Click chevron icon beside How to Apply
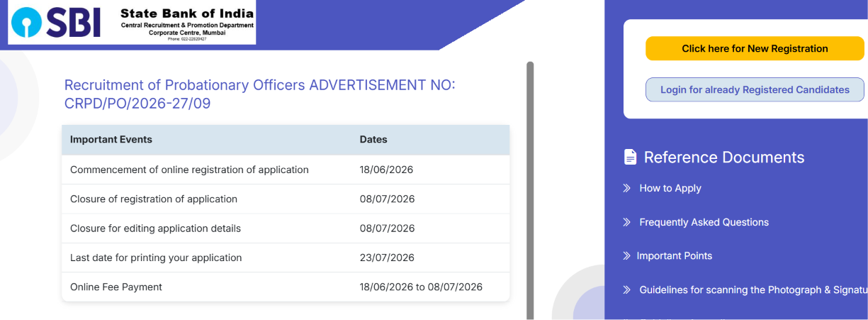The height and width of the screenshot is (320, 868). pos(626,188)
